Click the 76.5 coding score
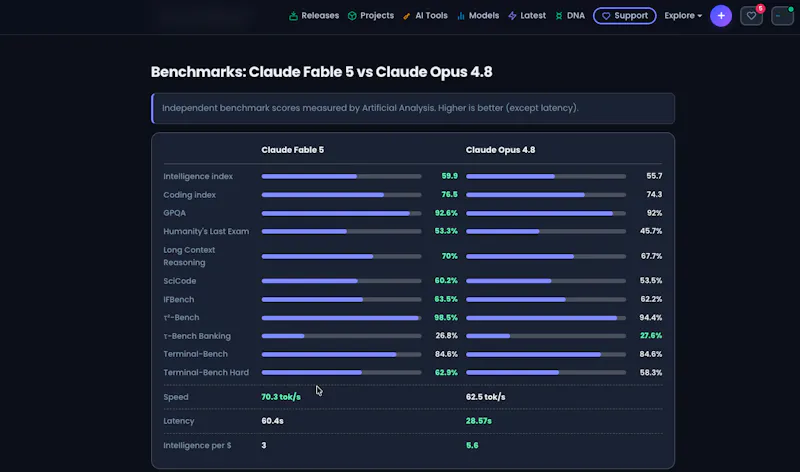 tap(449, 194)
